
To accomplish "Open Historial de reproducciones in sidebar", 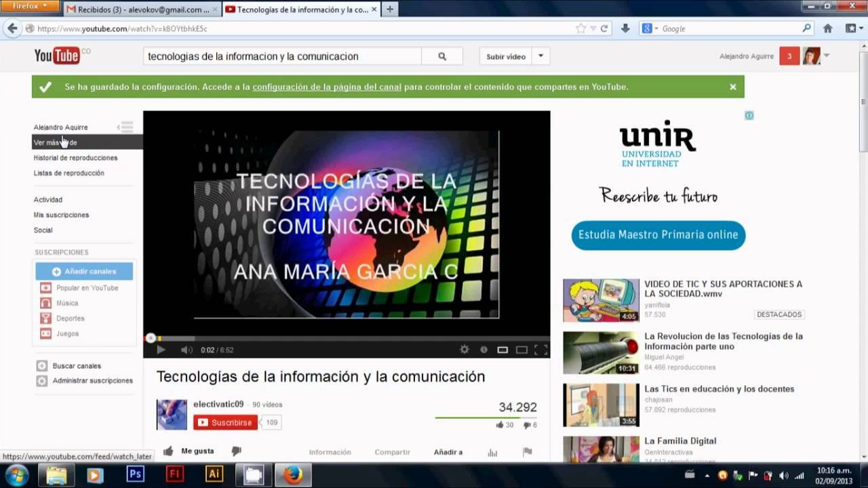I will point(76,158).
